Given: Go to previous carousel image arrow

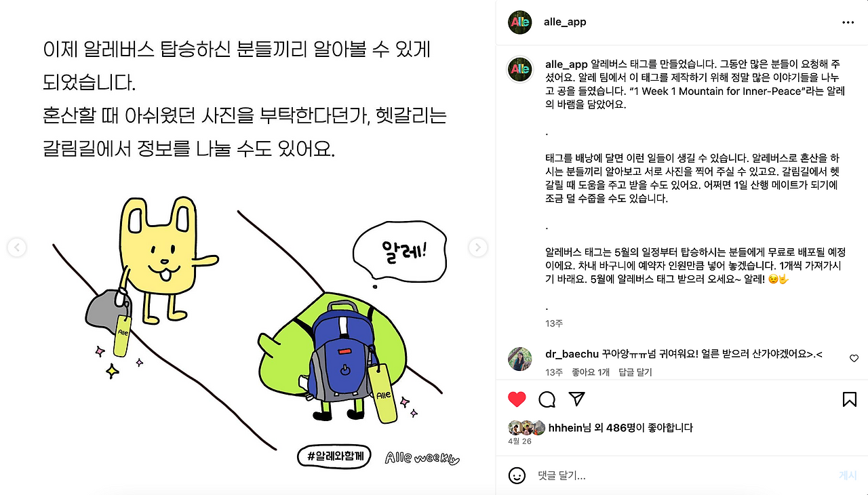Looking at the screenshot, I should tap(17, 248).
